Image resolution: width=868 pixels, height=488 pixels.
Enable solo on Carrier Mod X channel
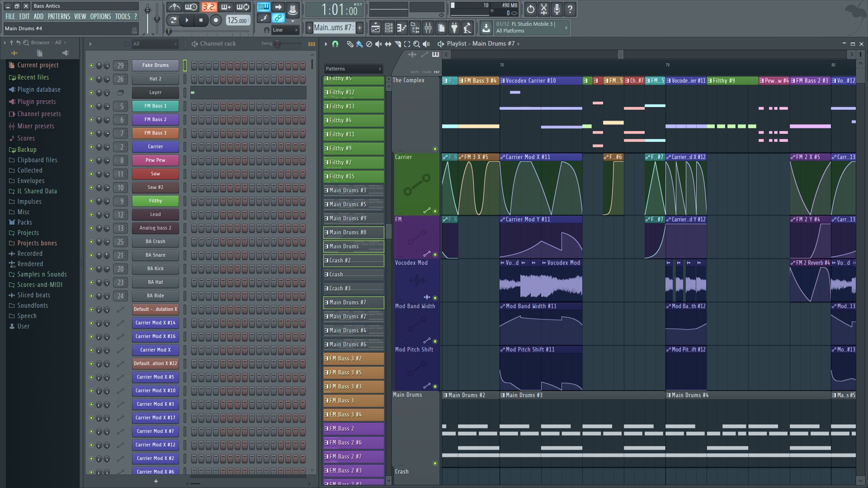91,350
